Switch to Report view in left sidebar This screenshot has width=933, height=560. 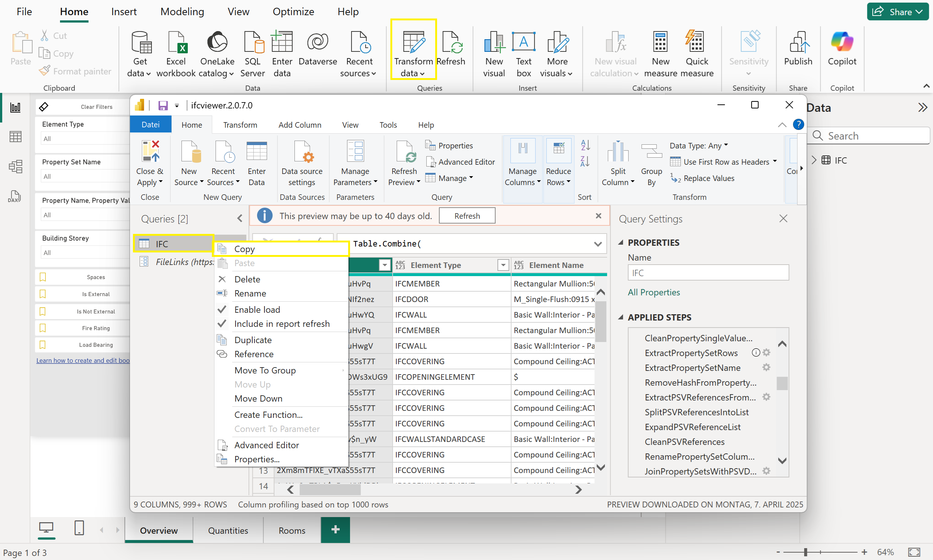(x=16, y=108)
